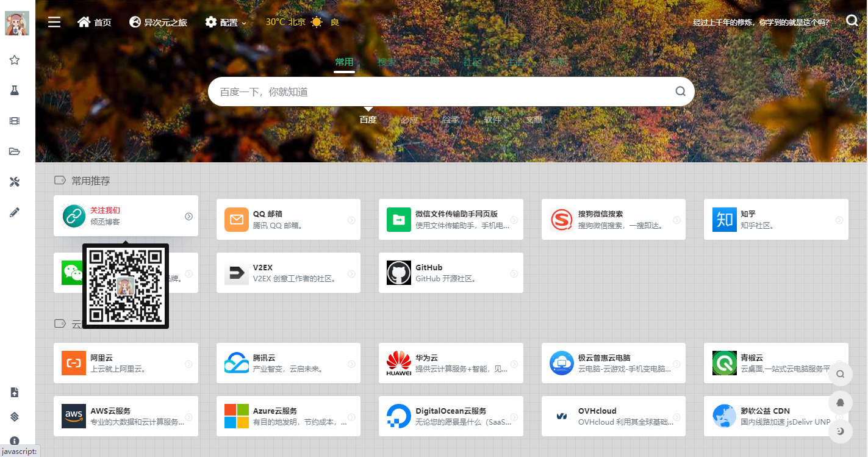Screen dimensions: 868x457
Task: Select the 必应 search engine option
Action: 410,120
